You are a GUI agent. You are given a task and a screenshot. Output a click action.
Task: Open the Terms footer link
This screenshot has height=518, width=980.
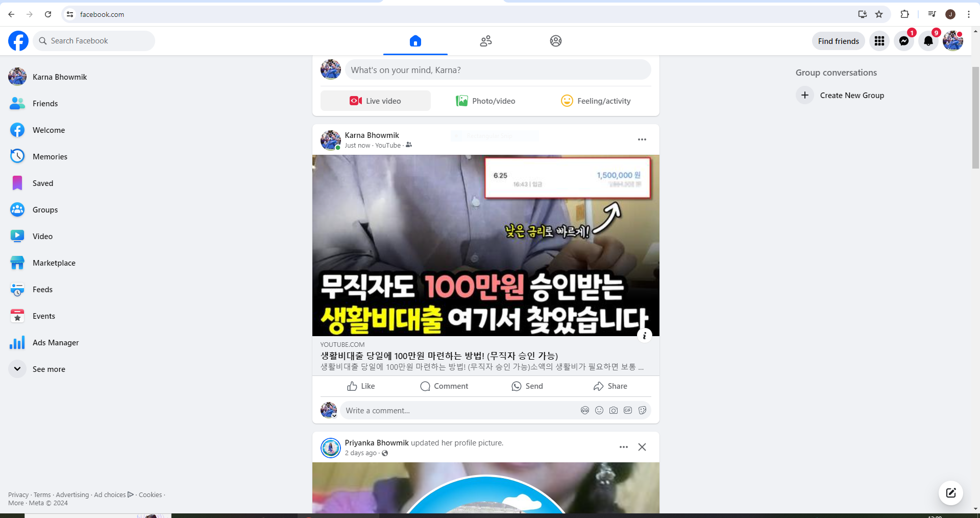[42, 495]
